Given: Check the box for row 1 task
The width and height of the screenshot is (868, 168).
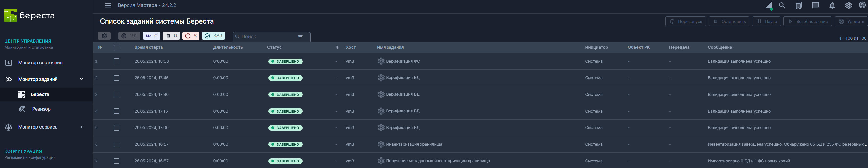Looking at the screenshot, I should (117, 61).
